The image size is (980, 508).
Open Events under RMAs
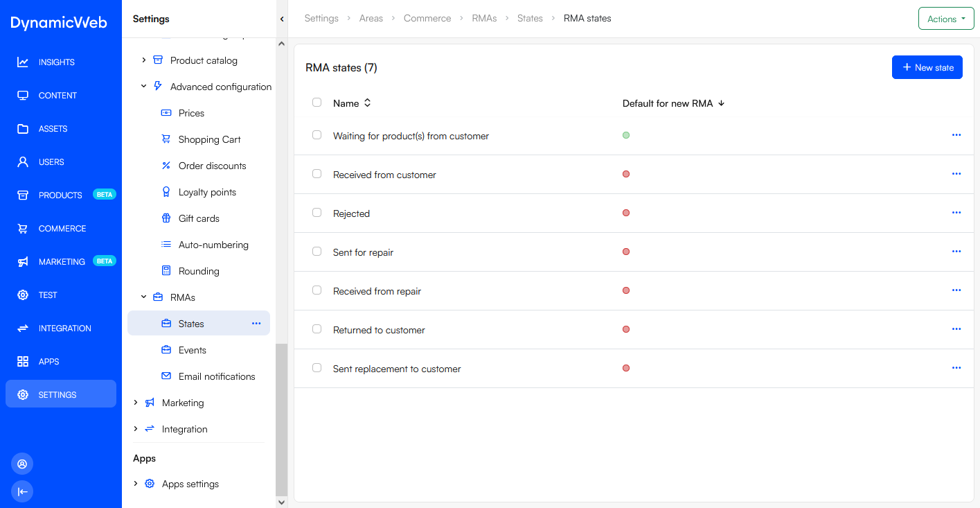[193, 350]
